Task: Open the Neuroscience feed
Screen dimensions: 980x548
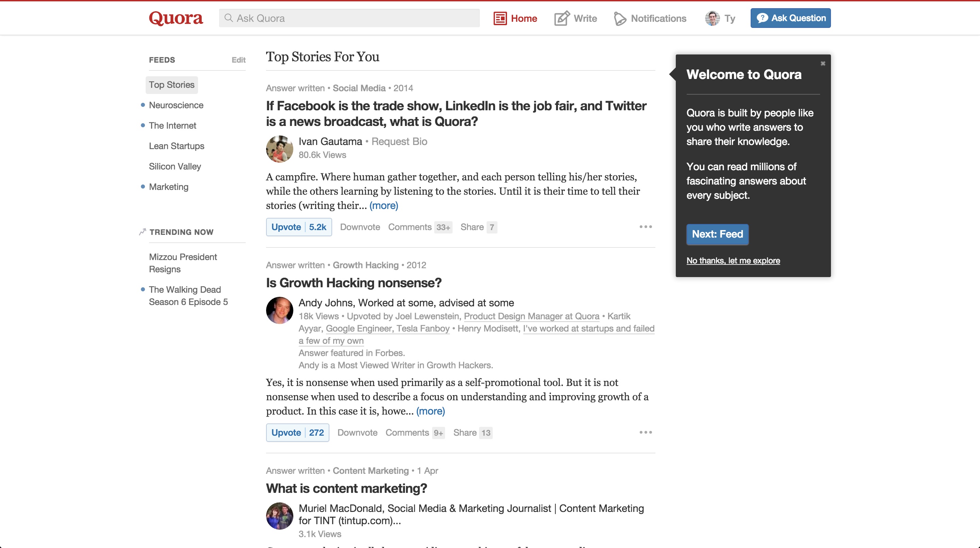Action: pos(176,105)
